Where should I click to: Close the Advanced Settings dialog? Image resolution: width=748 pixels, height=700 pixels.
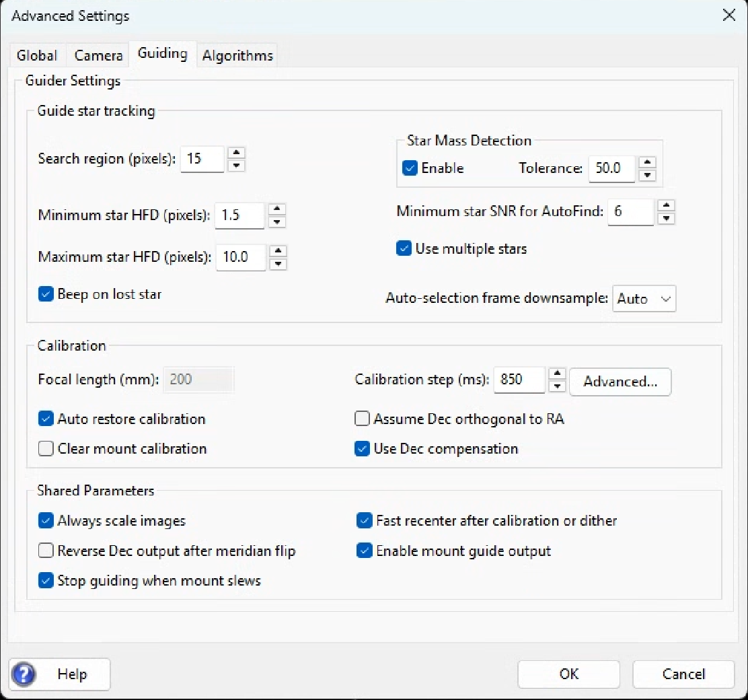click(729, 15)
